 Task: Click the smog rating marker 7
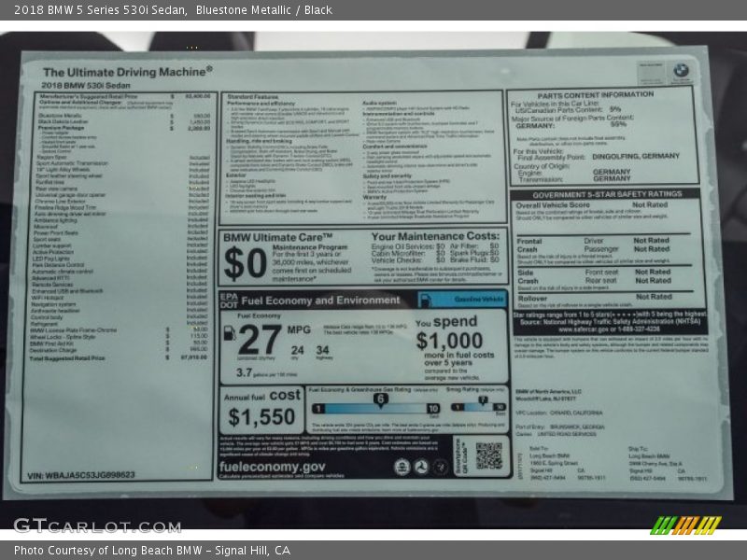coord(483,400)
